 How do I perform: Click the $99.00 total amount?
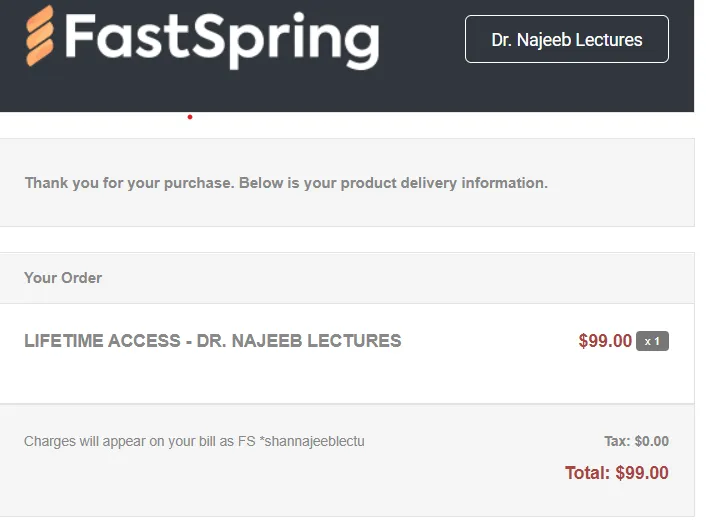[x=642, y=473]
